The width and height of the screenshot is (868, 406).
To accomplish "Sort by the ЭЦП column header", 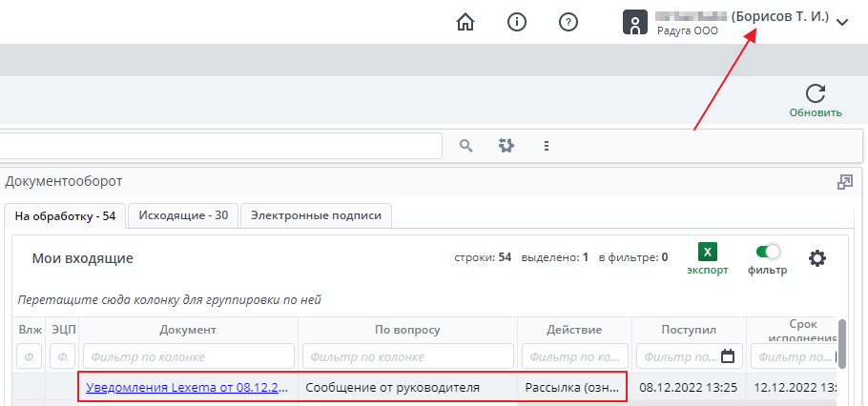I will point(63,330).
